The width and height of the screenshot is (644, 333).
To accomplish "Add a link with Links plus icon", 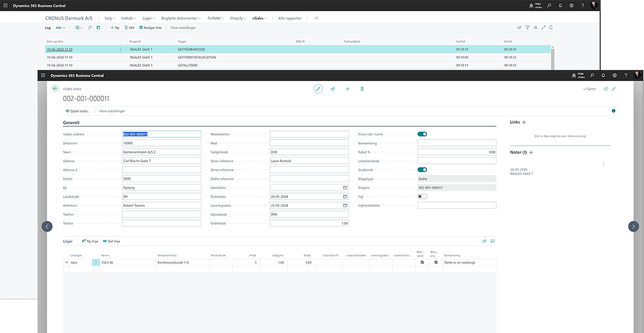I will [524, 122].
